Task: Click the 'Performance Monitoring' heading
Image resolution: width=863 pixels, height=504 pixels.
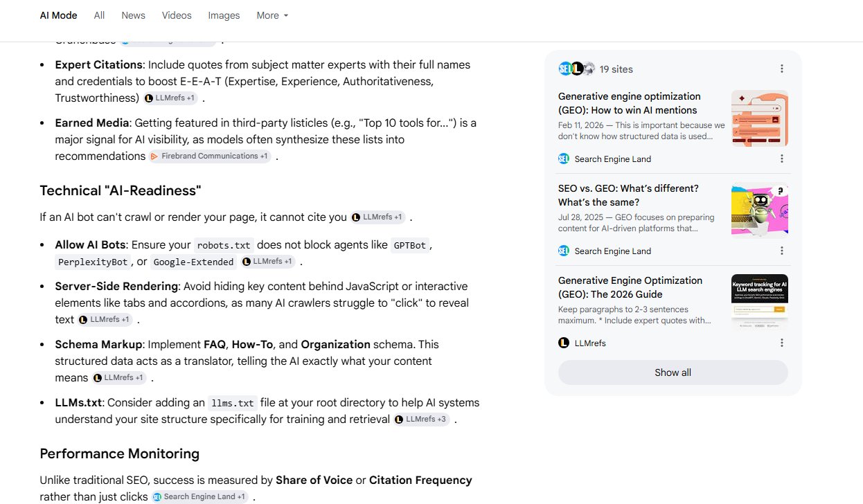Action: coord(119,453)
